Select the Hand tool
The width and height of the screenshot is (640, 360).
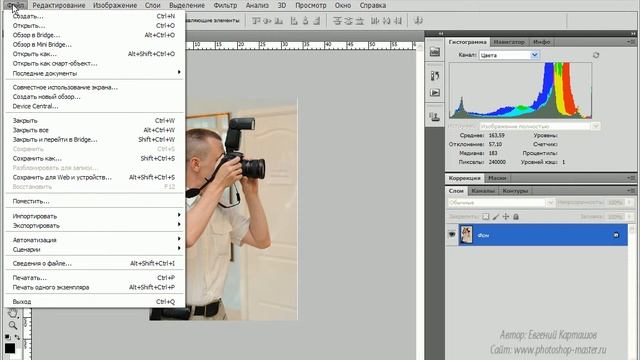click(13, 313)
